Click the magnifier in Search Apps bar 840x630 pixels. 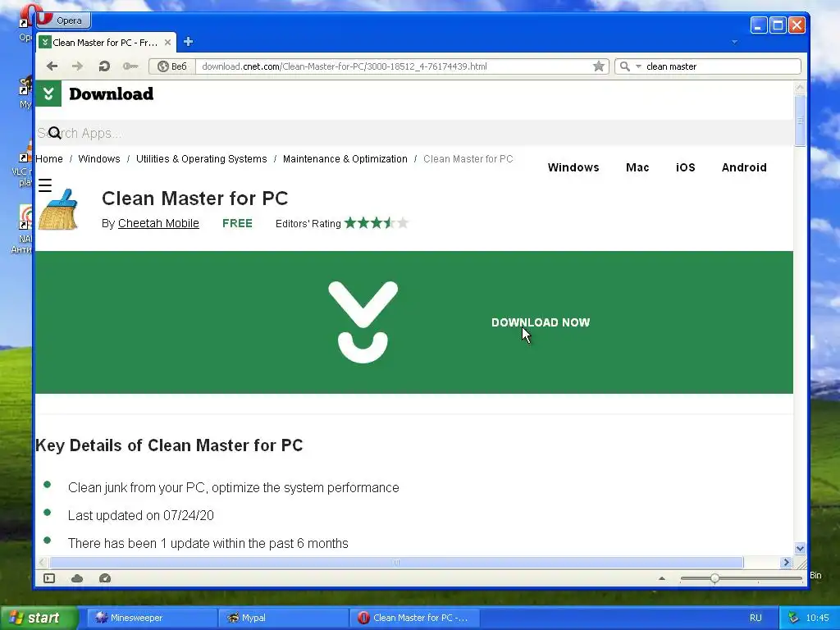point(54,132)
